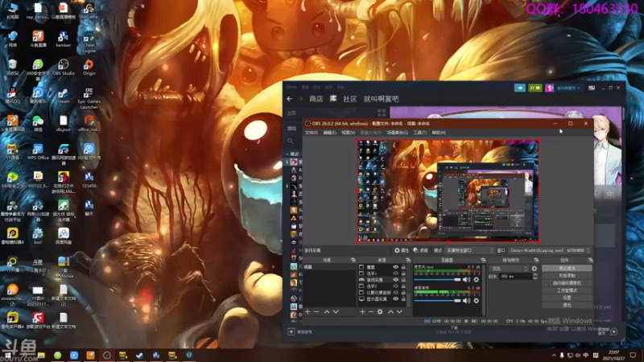Click OBS preview canvas thumbnail

(x=448, y=191)
